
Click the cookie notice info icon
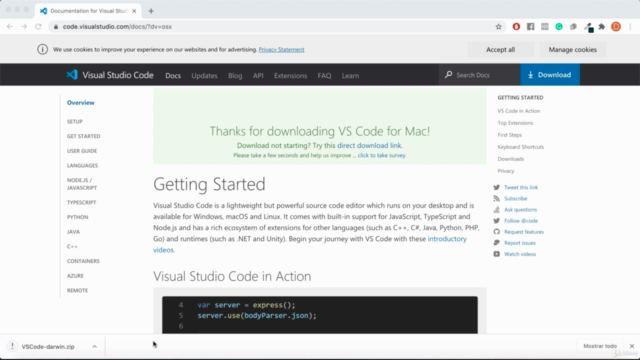(42, 49)
